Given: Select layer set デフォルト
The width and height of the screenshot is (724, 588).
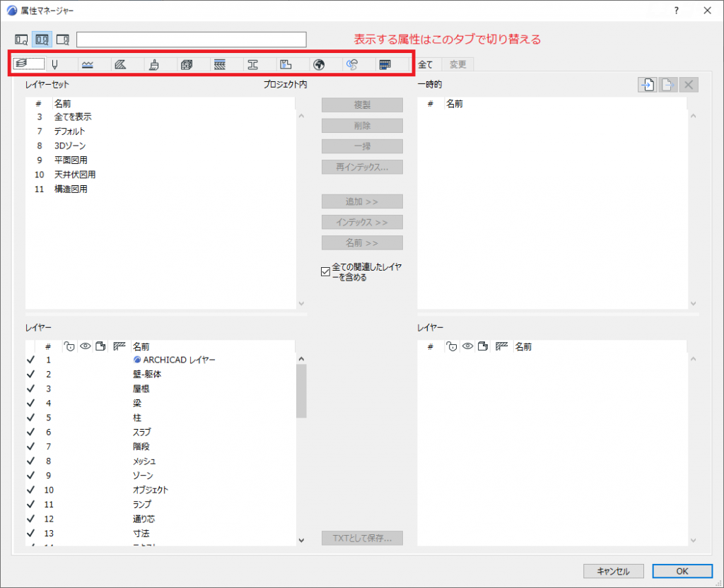Looking at the screenshot, I should (160, 131).
